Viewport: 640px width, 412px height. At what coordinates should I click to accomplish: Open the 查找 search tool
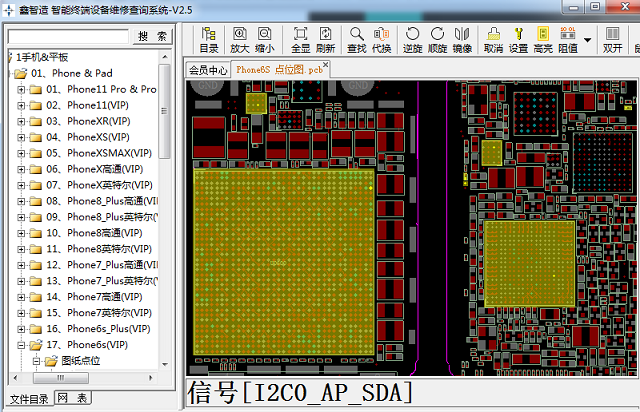[357, 40]
